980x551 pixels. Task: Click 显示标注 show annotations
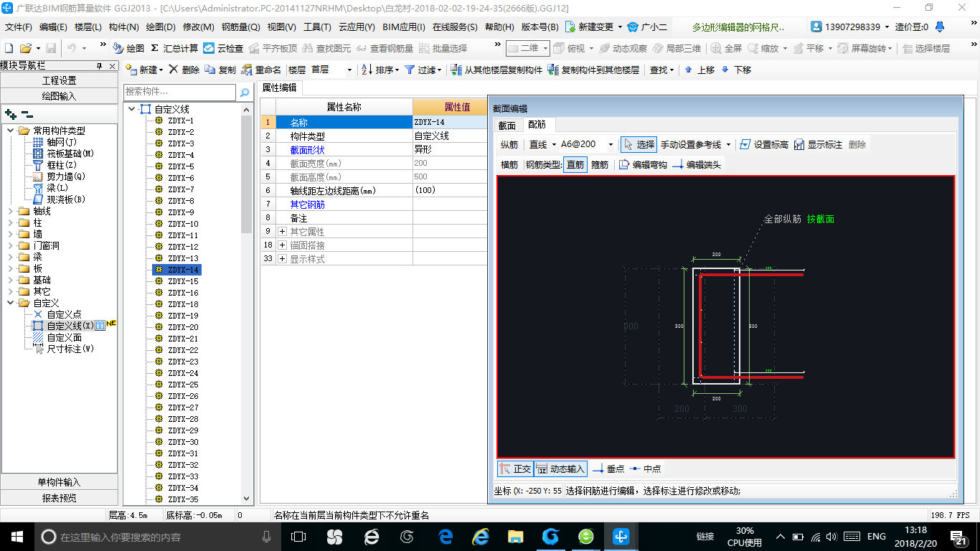point(818,144)
